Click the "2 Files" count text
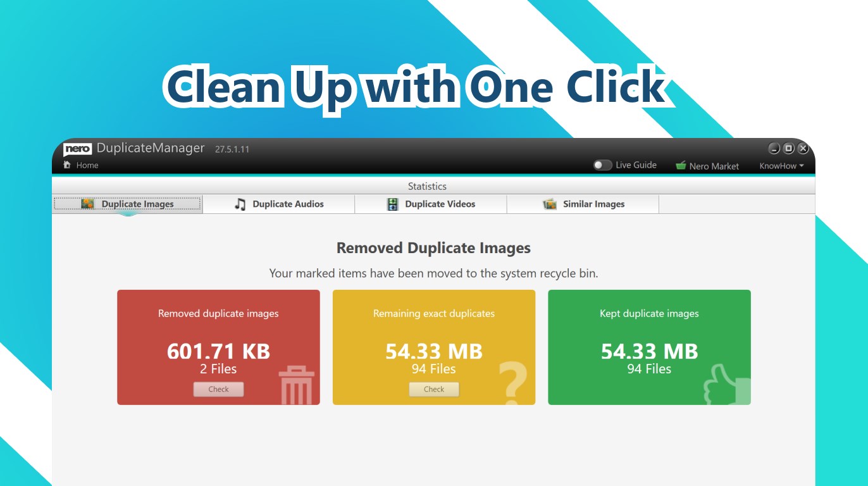This screenshot has height=486, width=868. tap(218, 369)
